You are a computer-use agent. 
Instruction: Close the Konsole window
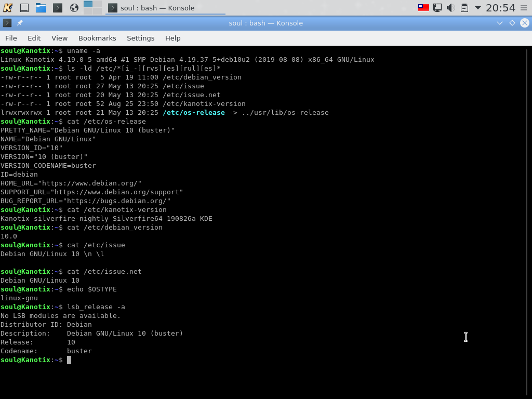525,23
